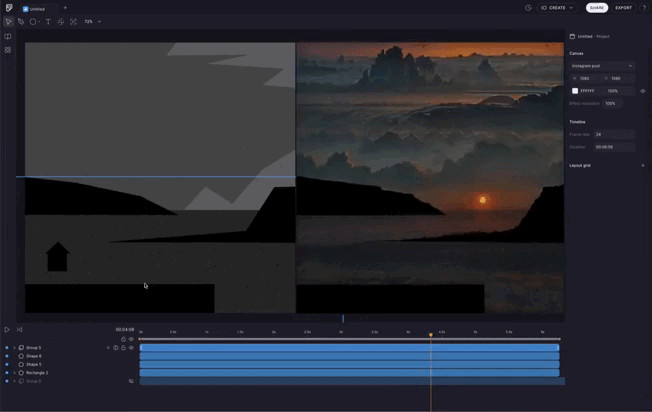Expand the Group 6 layer
Image resolution: width=652 pixels, height=412 pixels.
click(15, 381)
